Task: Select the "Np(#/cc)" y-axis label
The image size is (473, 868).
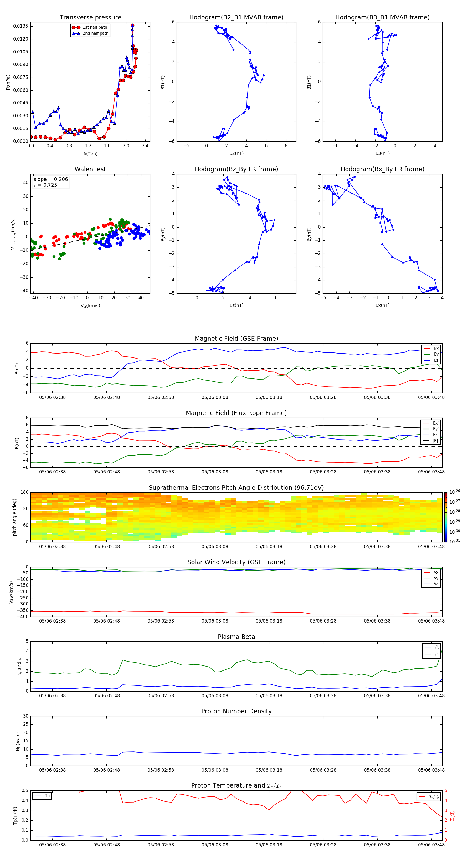Action: tap(18, 741)
